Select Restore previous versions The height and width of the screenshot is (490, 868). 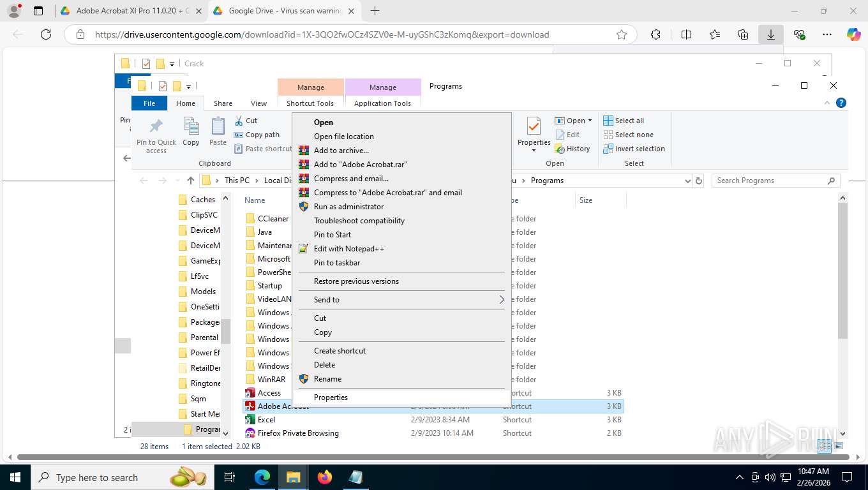coord(402,281)
